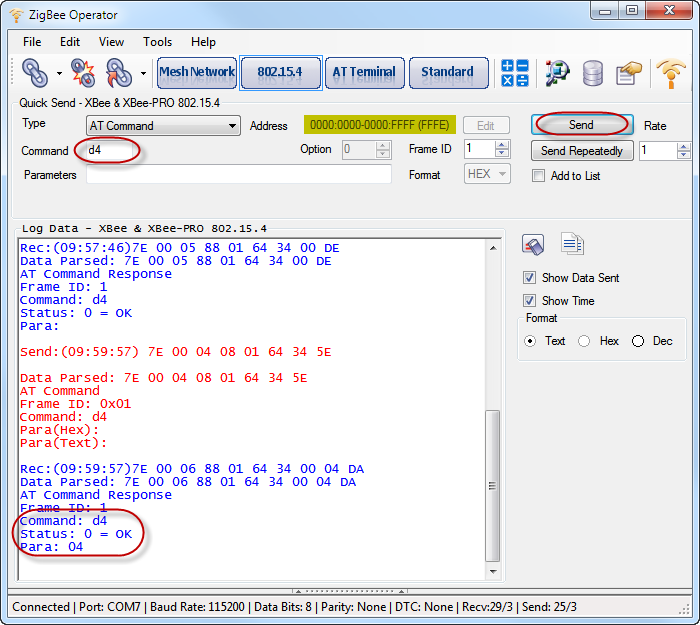This screenshot has width=700, height=625.
Task: Click the network search magnifier icon
Action: pyautogui.click(x=557, y=73)
